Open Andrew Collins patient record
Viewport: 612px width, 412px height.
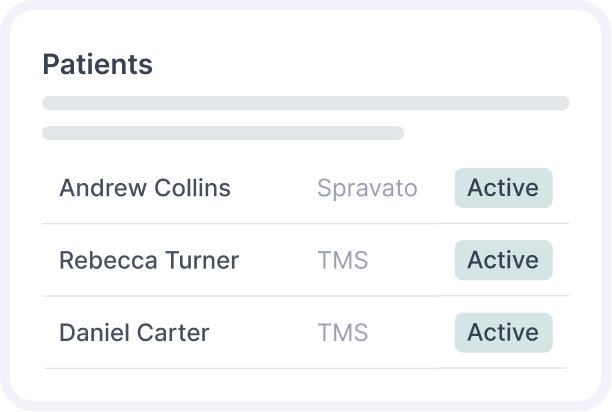click(x=145, y=188)
